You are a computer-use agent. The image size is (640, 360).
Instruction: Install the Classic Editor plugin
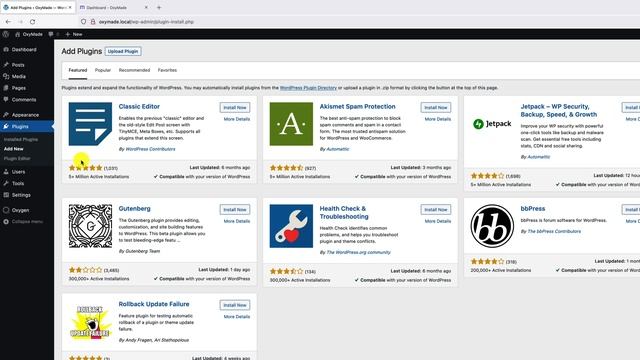(x=235, y=107)
